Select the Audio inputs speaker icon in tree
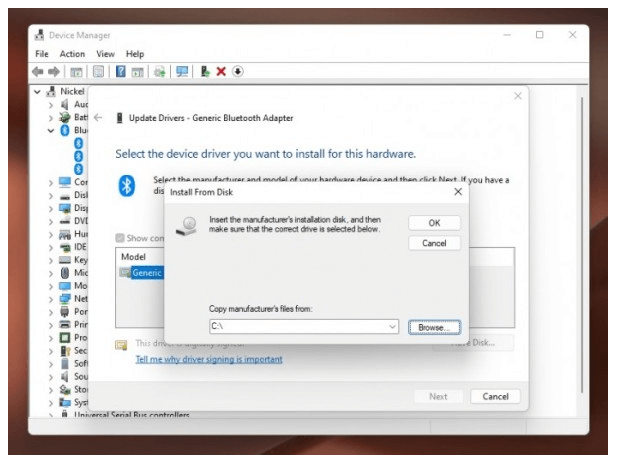This screenshot has width=620, height=463. click(x=64, y=104)
